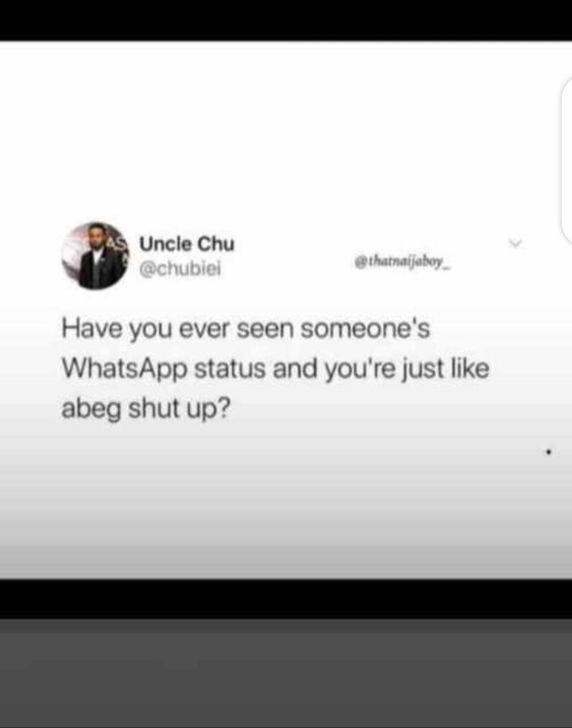Tap the blank white space above the tweet
The width and height of the screenshot is (572, 728).
pos(279,130)
